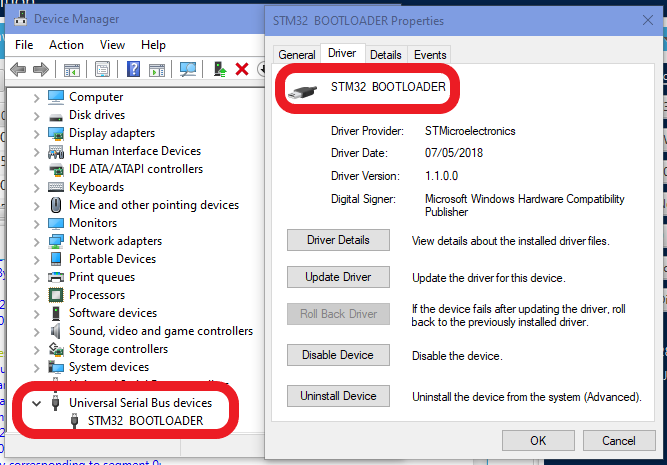The height and width of the screenshot is (465, 667).
Task: Select STM32 BOOTLOADER in device tree
Action: [145, 421]
